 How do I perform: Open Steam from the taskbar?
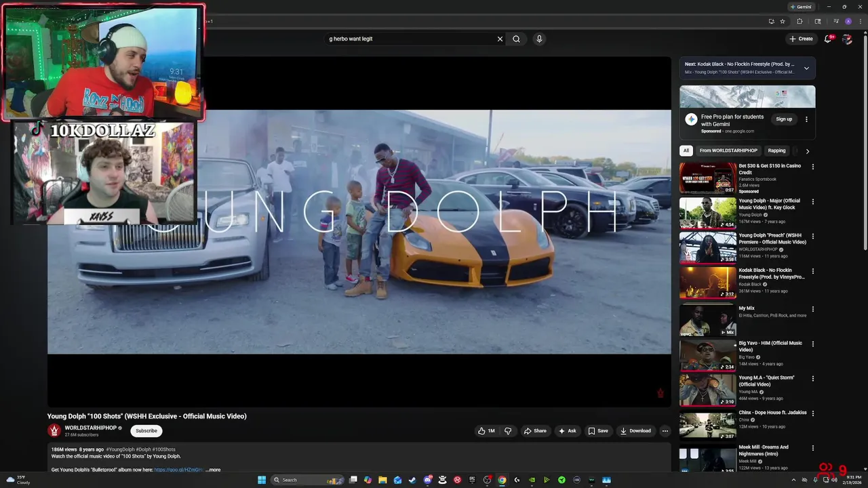412,480
